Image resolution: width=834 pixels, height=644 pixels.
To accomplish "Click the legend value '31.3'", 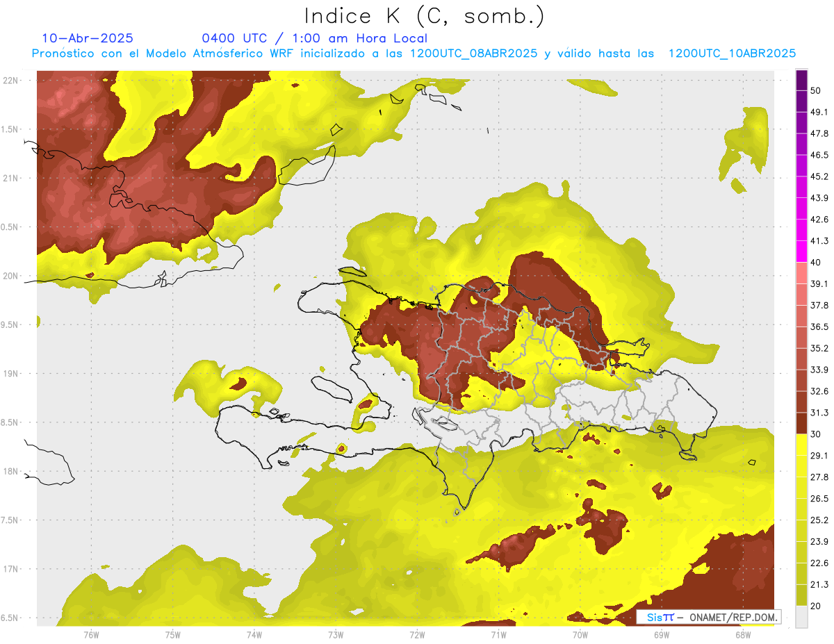I will pos(820,413).
